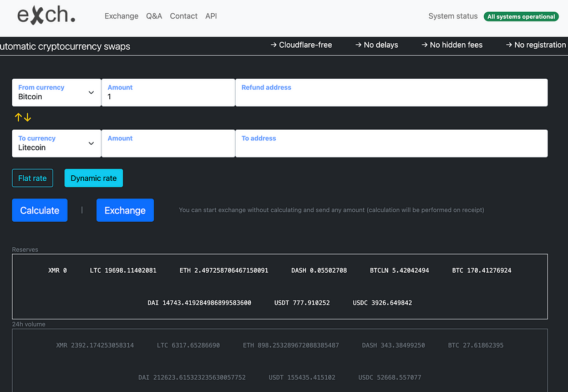Click the 24h volume section label
Image resolution: width=568 pixels, height=392 pixels.
click(29, 324)
